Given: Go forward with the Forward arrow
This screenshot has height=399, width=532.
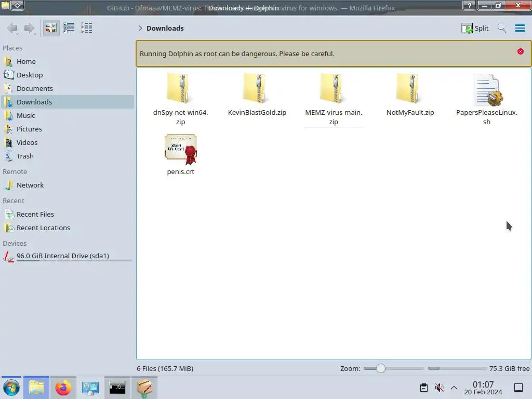Looking at the screenshot, I should [x=30, y=28].
